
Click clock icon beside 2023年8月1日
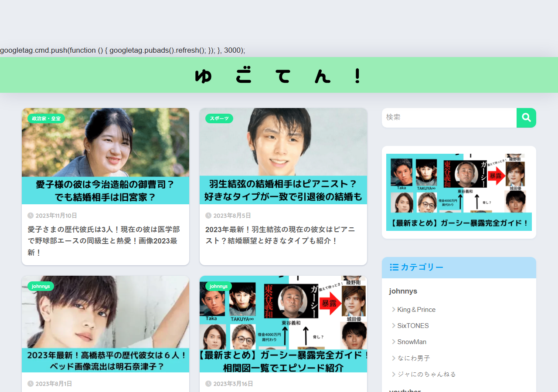click(x=31, y=384)
